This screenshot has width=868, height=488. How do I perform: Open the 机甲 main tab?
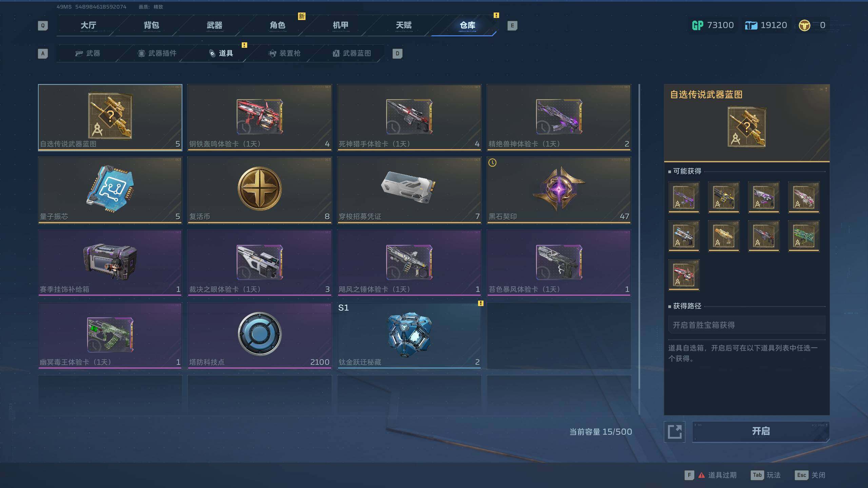[340, 25]
